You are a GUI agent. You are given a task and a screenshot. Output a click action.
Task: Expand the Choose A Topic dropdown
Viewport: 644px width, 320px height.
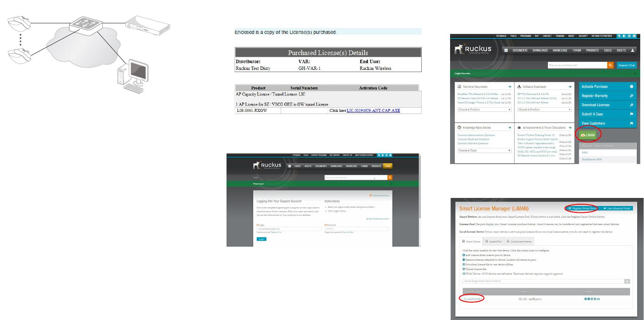(484, 150)
